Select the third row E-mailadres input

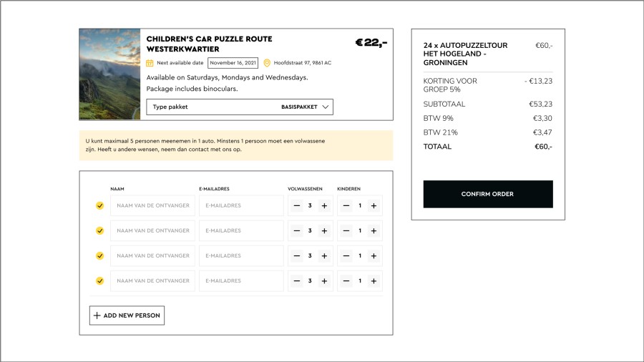(x=241, y=256)
